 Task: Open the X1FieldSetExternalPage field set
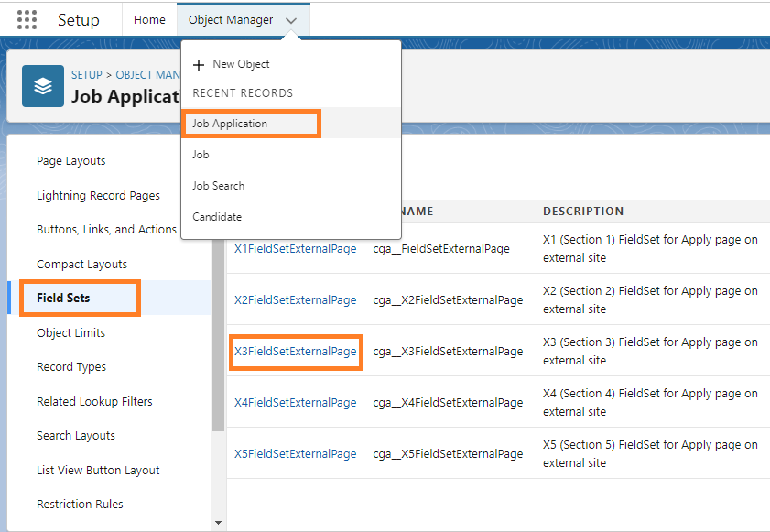pos(295,248)
